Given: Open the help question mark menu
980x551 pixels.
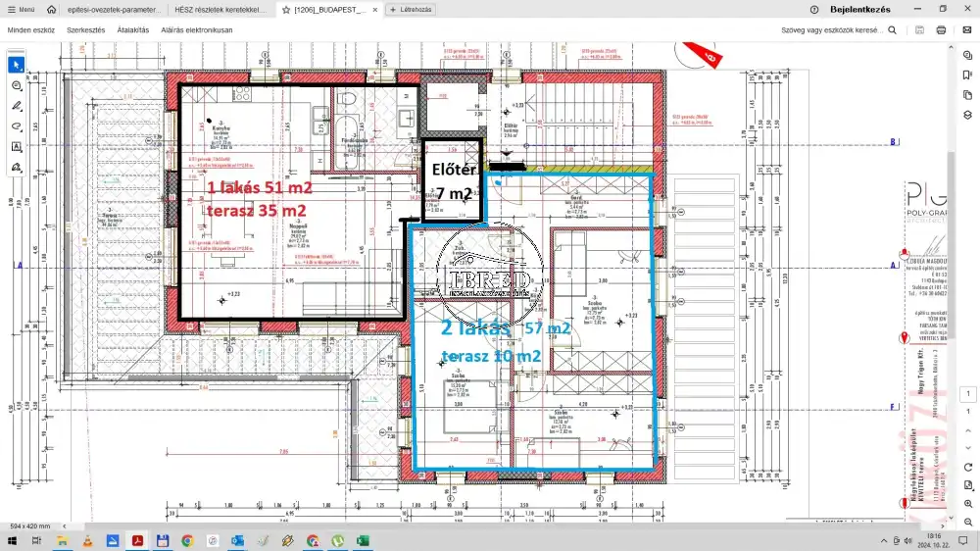Looking at the screenshot, I should pyautogui.click(x=812, y=10).
